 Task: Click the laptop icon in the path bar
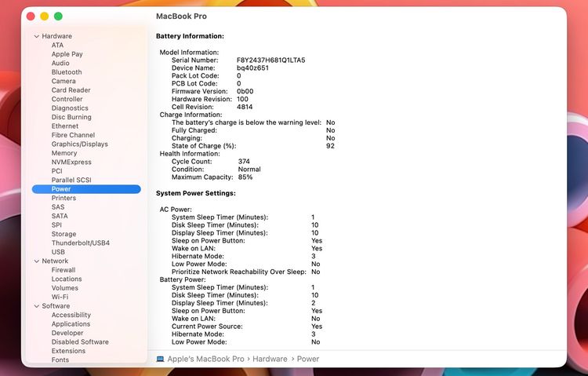tap(160, 359)
